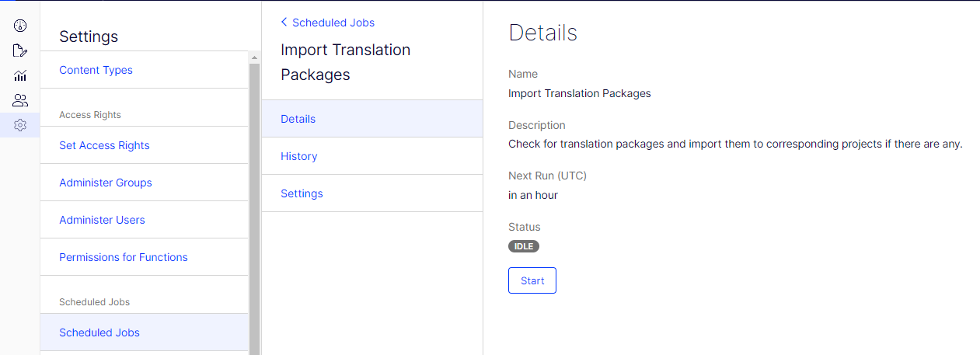The height and width of the screenshot is (355, 980).
Task: Click the Settings list scrollbar thumb
Action: click(x=254, y=202)
